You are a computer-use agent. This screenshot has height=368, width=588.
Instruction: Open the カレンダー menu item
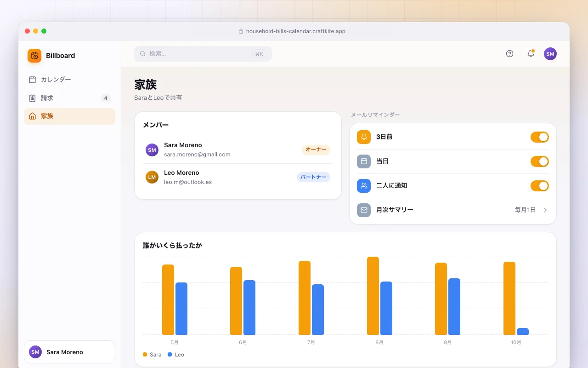pyautogui.click(x=69, y=80)
